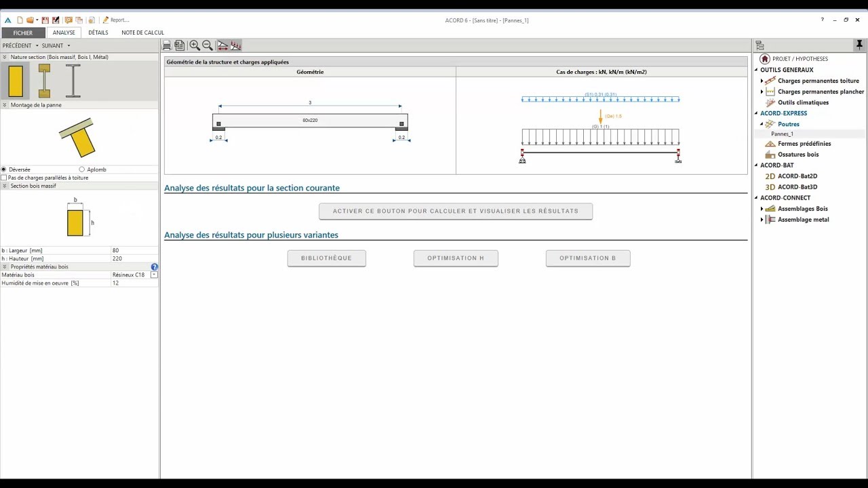
Task: Open the Matériau bois Résineux C18 dropdown
Action: click(154, 275)
